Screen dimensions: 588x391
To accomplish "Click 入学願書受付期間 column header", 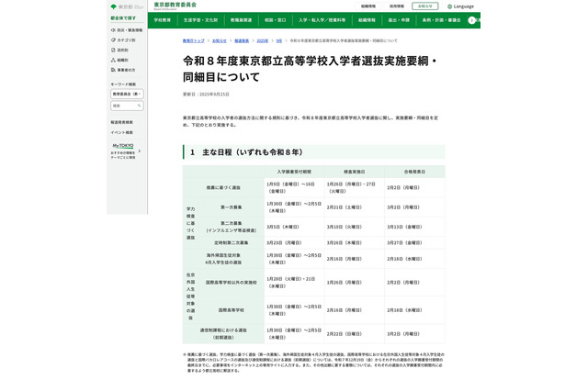I will click(x=294, y=172).
